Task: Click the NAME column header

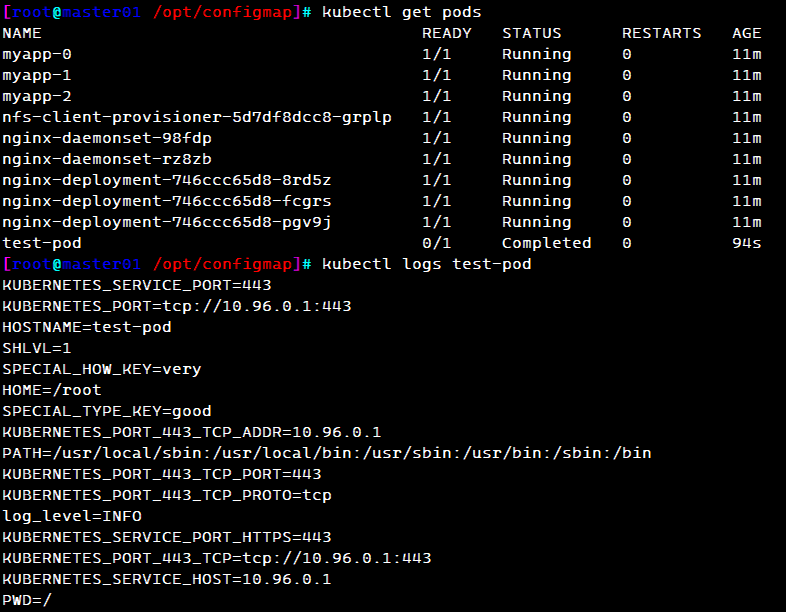Action: pyautogui.click(x=22, y=33)
